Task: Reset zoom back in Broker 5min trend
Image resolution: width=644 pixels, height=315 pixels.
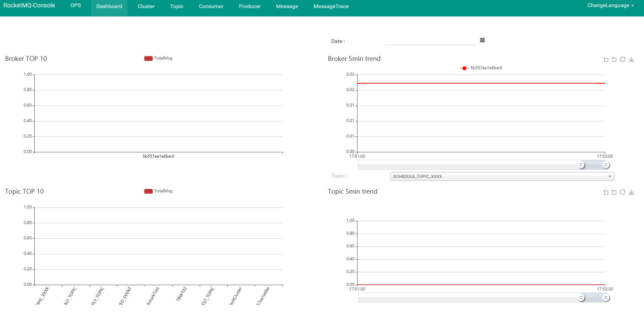Action: [614, 60]
